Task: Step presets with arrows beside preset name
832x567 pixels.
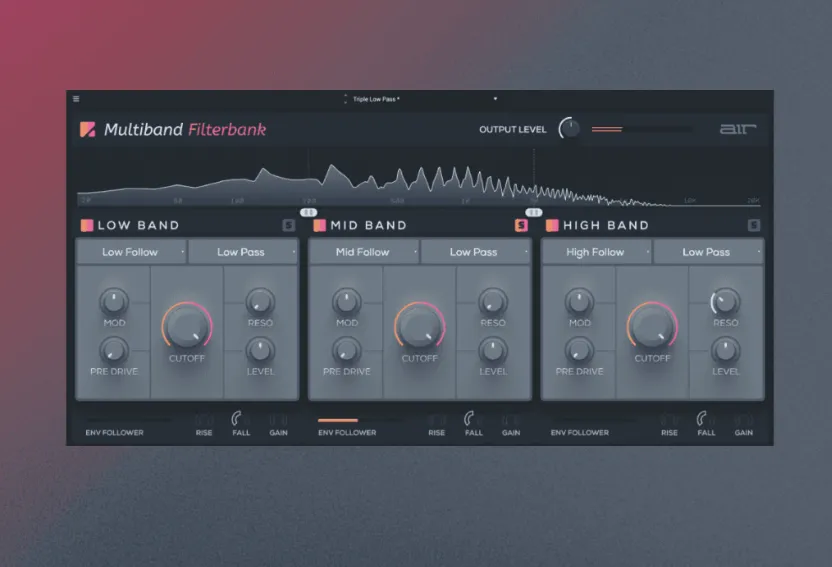Action: 345,99
